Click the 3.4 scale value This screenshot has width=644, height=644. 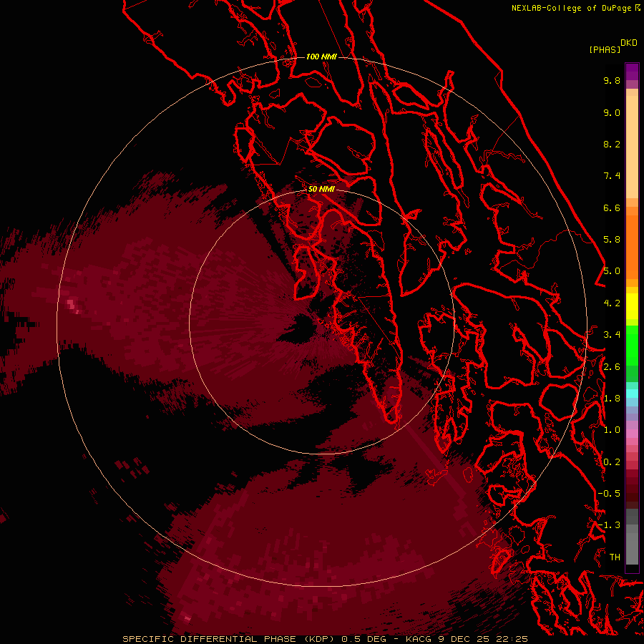pos(612,335)
